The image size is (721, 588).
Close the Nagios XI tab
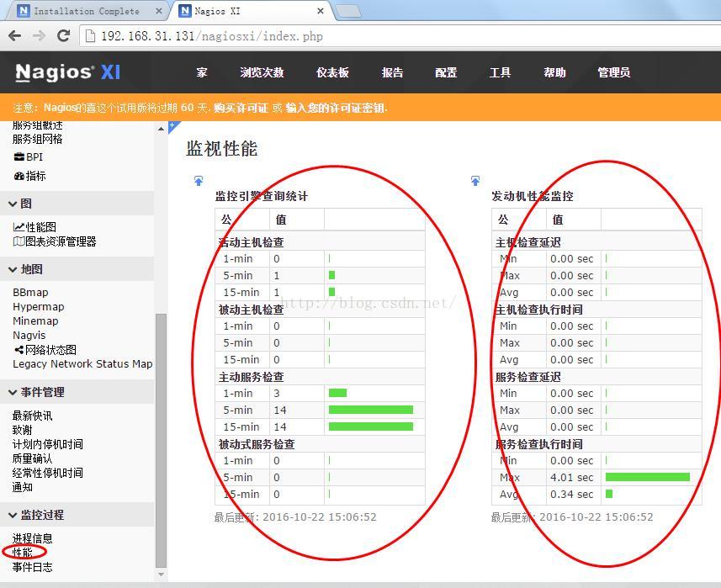click(x=321, y=11)
